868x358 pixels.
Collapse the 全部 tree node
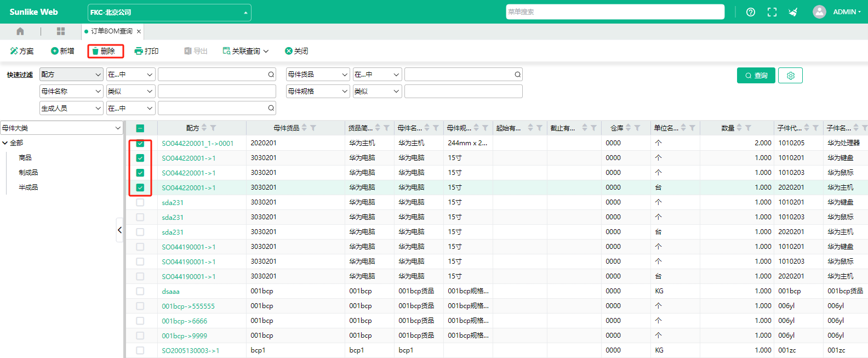[5, 143]
